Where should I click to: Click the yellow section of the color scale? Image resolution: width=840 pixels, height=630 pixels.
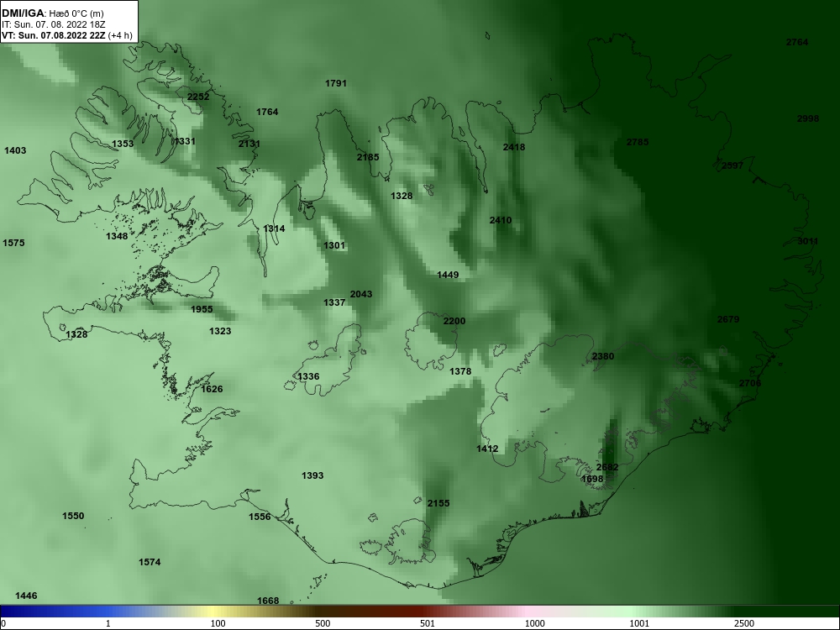[x=214, y=612]
